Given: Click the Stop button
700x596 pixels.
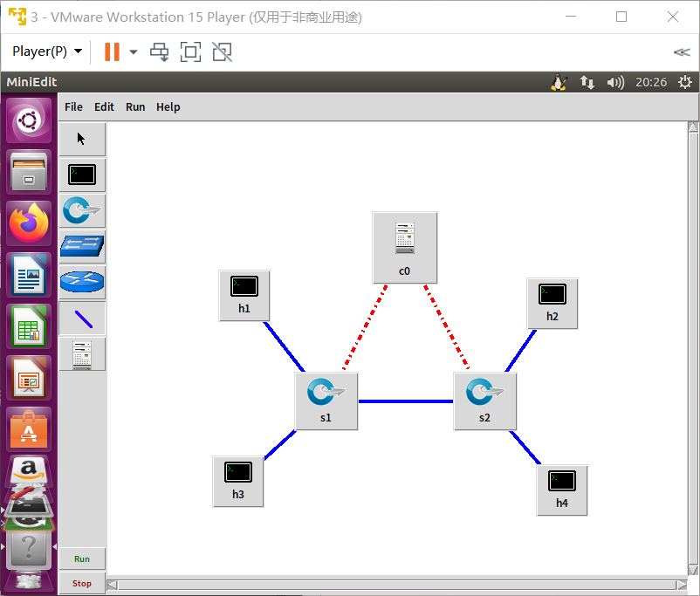Looking at the screenshot, I should coord(82,583).
